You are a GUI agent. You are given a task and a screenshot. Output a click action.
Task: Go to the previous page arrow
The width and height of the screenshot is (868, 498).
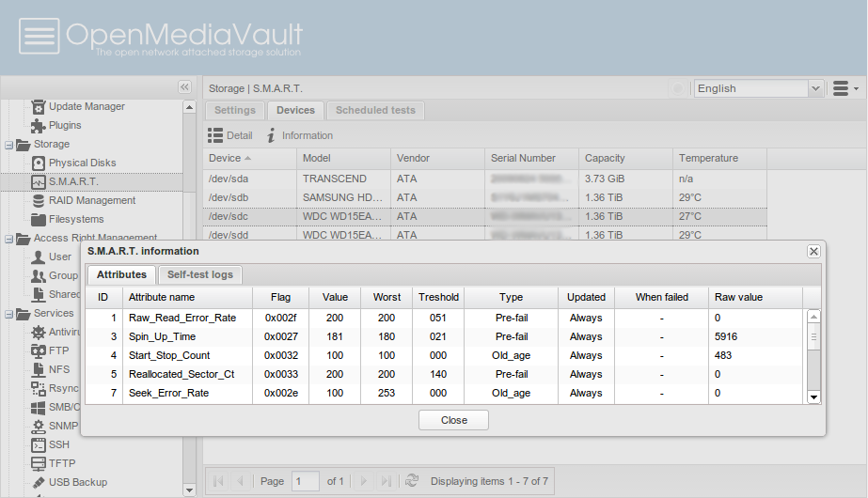click(240, 481)
